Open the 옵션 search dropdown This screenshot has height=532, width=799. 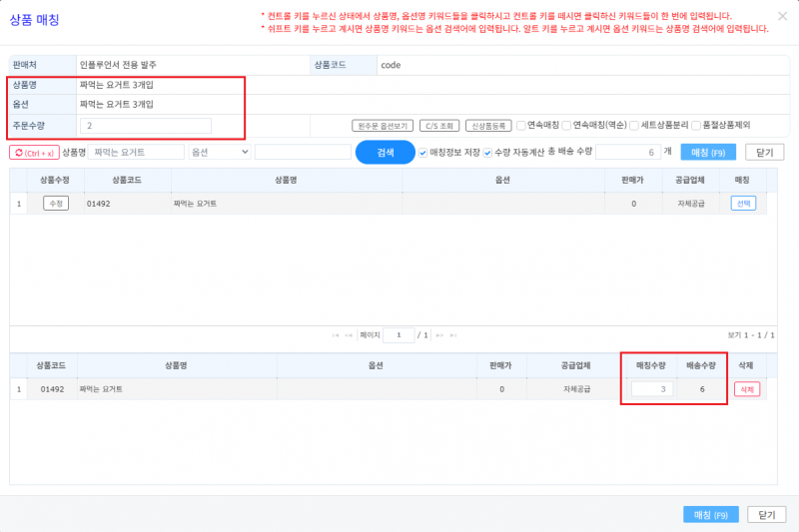(220, 153)
